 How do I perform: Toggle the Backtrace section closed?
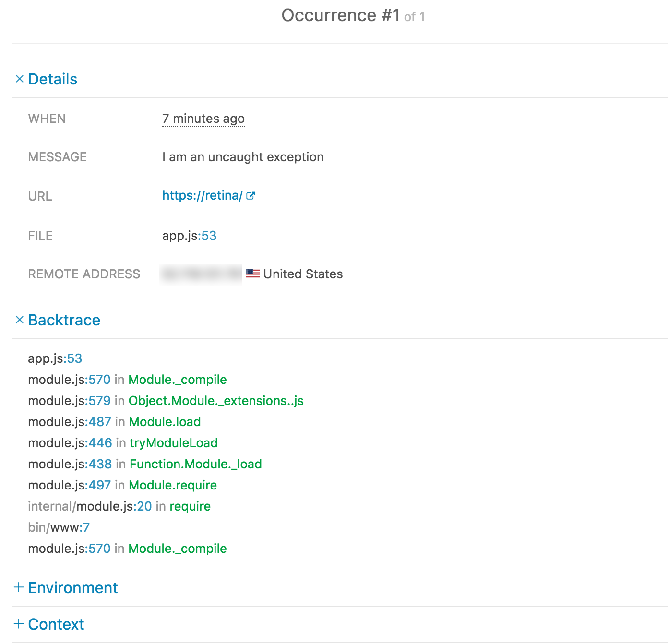pyautogui.click(x=64, y=320)
